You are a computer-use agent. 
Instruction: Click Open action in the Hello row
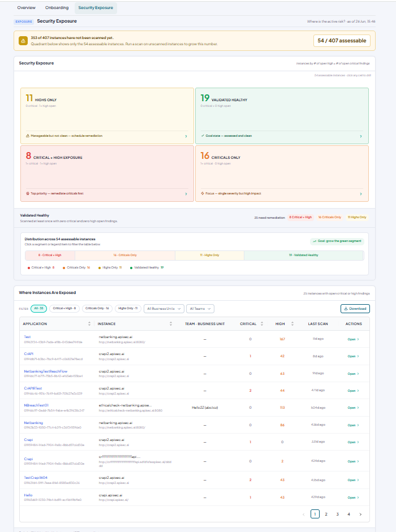pyautogui.click(x=353, y=498)
